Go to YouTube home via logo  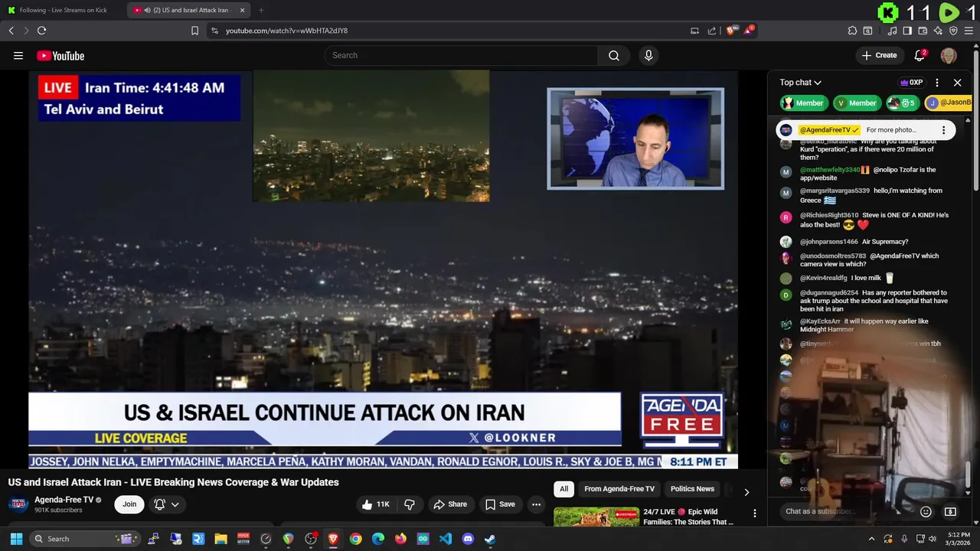coord(60,55)
